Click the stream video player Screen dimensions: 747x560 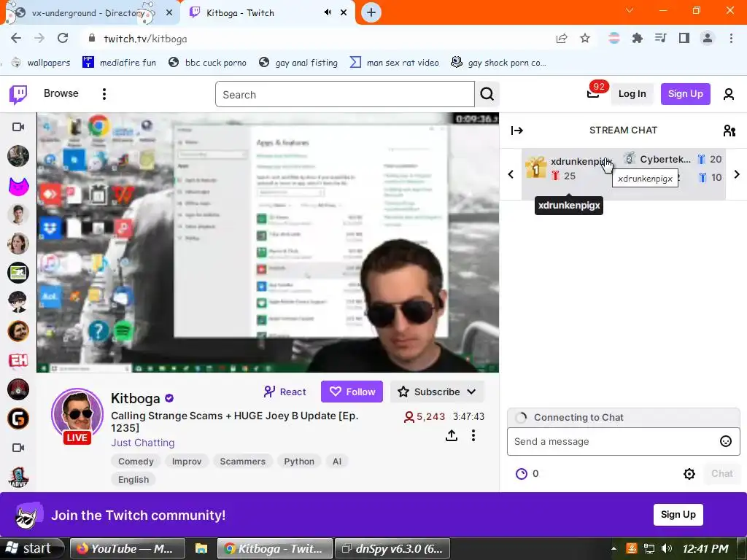click(268, 242)
